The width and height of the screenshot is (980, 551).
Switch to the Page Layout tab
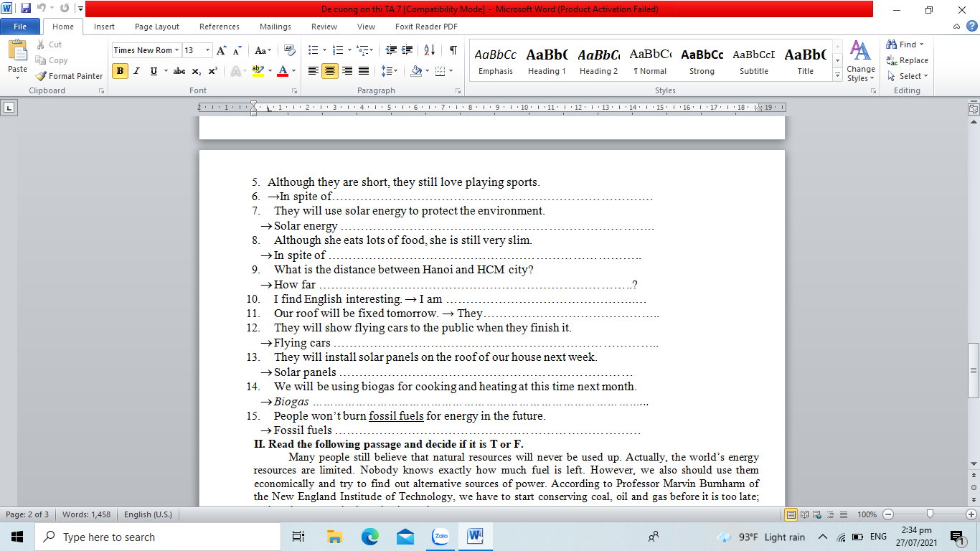tap(157, 27)
